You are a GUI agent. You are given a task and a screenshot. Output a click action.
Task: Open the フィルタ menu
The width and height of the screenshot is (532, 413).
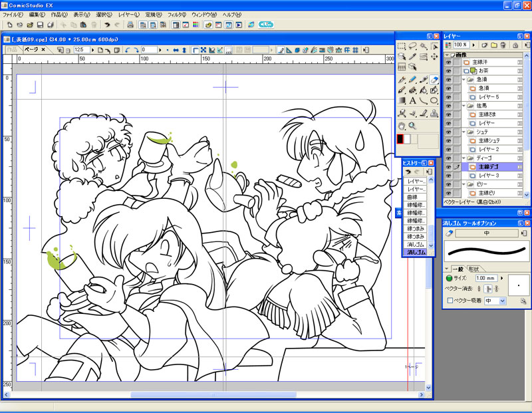pyautogui.click(x=177, y=15)
